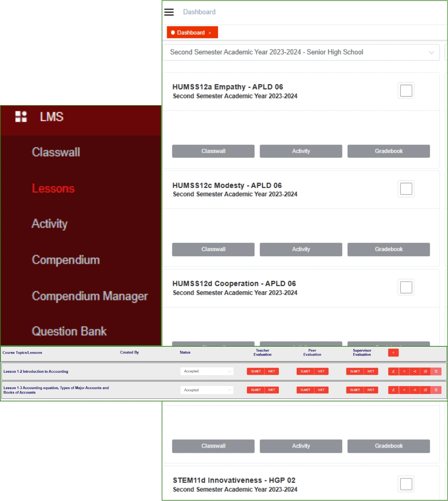The height and width of the screenshot is (501, 448).
Task: Click the LMS grid icon in sidebar
Action: pos(21,117)
